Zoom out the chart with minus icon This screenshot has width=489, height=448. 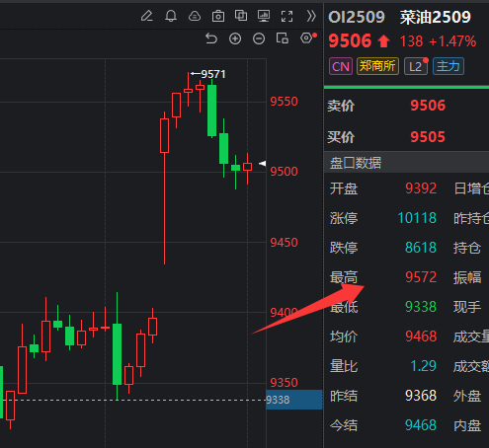(259, 38)
